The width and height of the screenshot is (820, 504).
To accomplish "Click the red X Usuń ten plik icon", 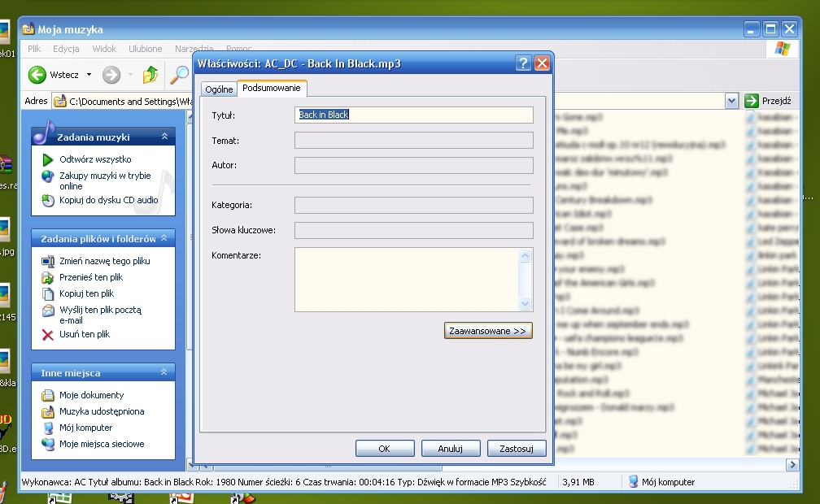I will 47,335.
